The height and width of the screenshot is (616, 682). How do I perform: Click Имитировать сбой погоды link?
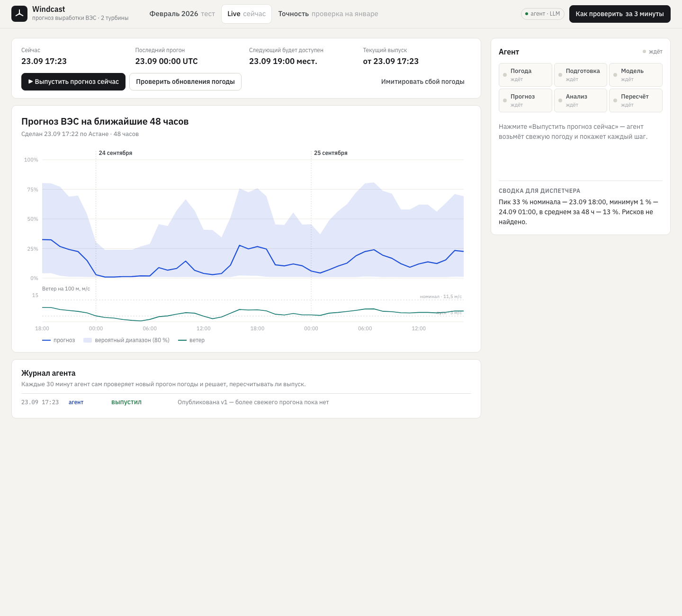coord(423,82)
